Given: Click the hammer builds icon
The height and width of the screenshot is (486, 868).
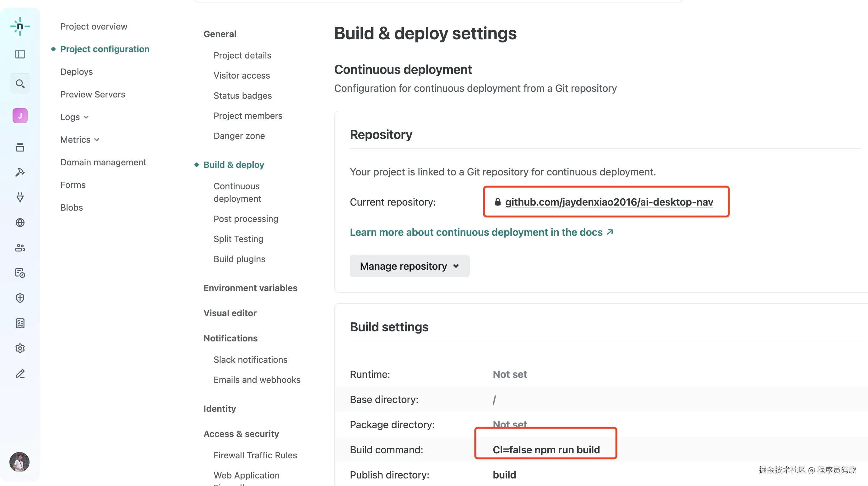Looking at the screenshot, I should pyautogui.click(x=20, y=172).
